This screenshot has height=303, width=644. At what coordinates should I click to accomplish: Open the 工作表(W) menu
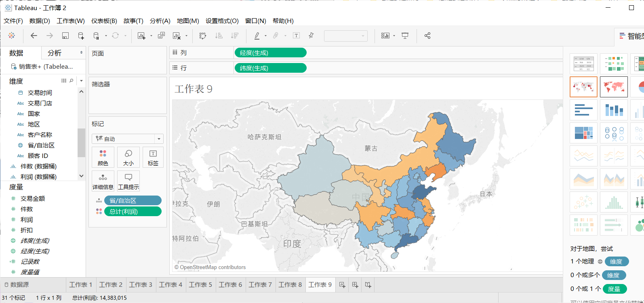[x=71, y=21]
